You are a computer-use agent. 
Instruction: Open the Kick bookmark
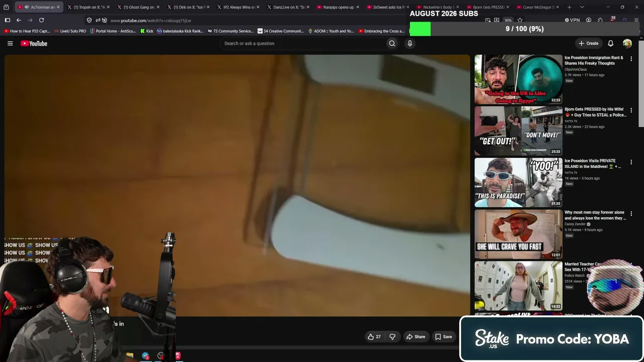(x=146, y=31)
